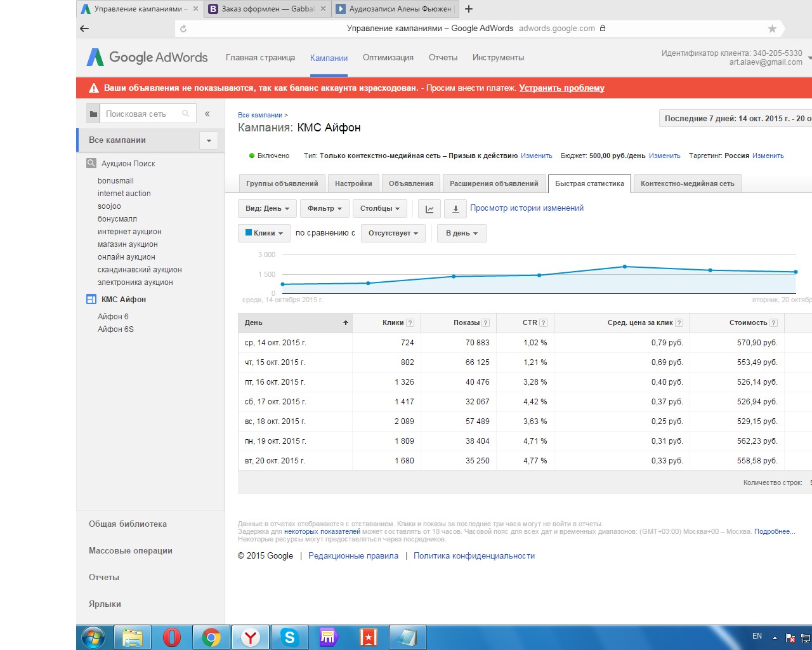The height and width of the screenshot is (650, 812).
Task: Click 'Просмотр истории изменений' link
Action: tap(527, 208)
